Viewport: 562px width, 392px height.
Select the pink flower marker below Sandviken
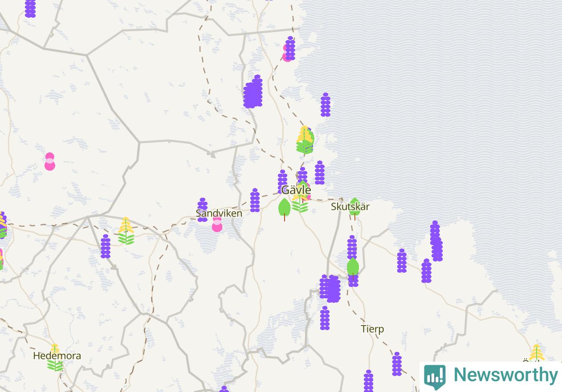click(x=217, y=224)
